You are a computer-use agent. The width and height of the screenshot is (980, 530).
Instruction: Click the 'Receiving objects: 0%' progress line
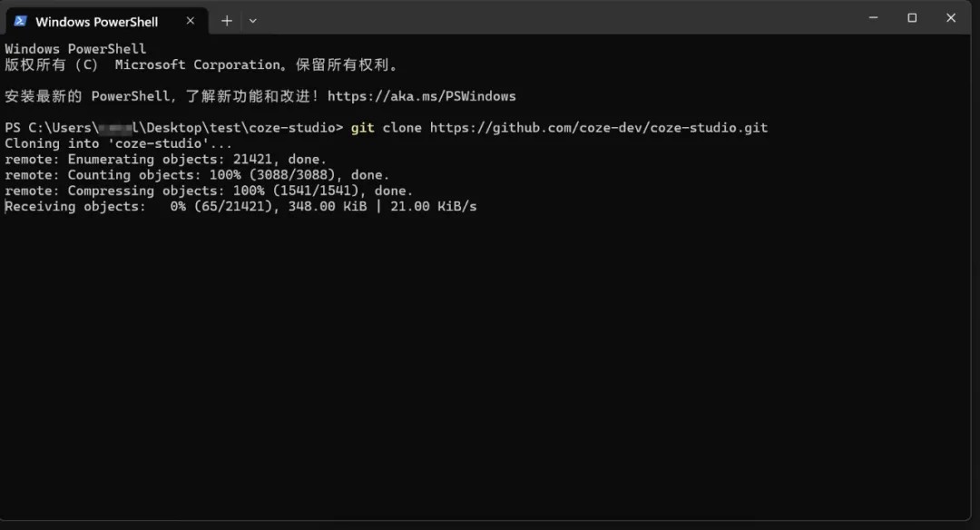pos(240,206)
